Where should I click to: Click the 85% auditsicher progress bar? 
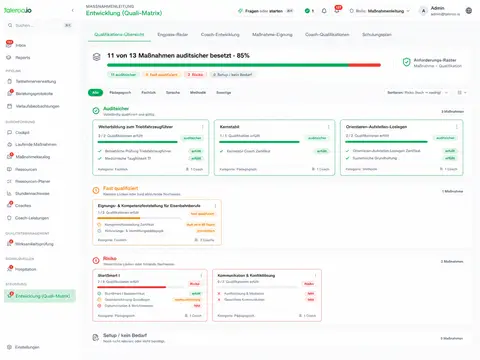click(244, 65)
